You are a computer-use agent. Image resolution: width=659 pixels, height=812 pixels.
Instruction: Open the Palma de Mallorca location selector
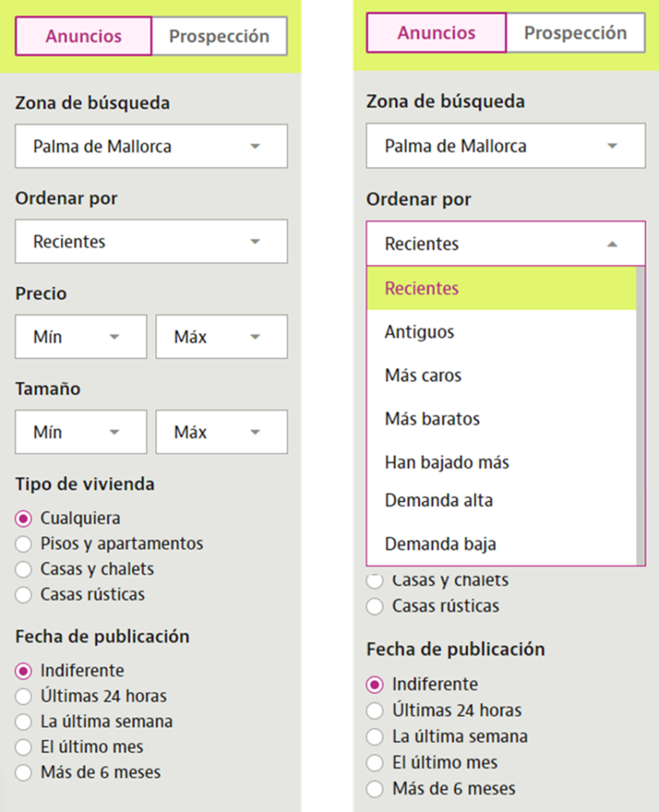[x=505, y=146]
